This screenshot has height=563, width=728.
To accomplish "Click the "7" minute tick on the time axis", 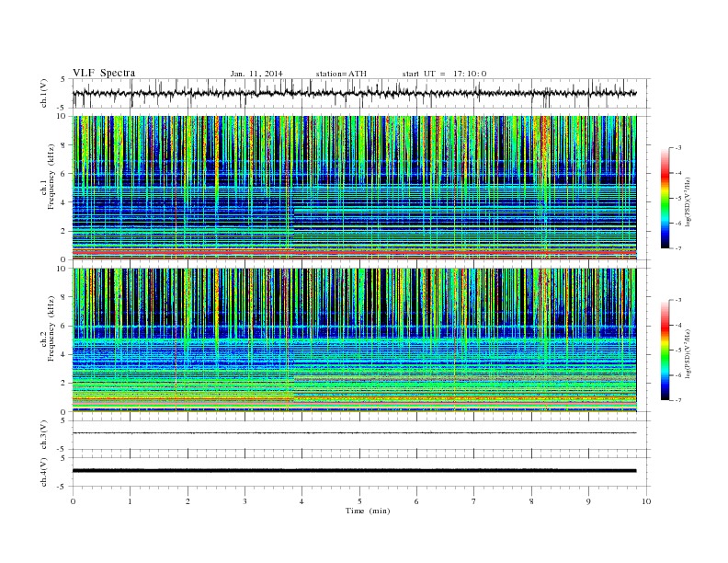I will (474, 501).
